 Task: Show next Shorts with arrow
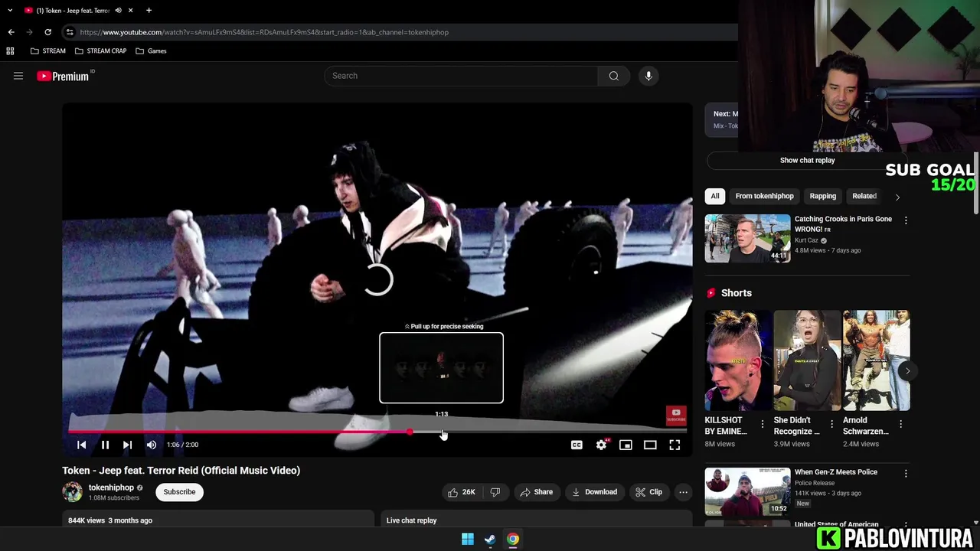(907, 371)
